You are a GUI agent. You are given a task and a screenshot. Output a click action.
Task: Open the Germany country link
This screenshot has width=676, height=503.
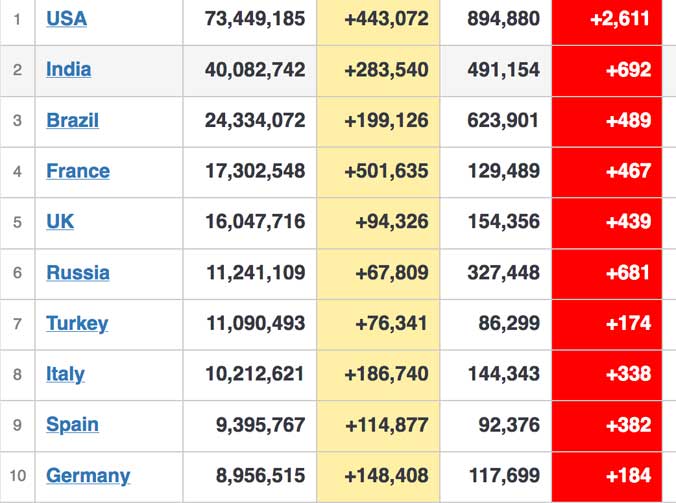(88, 476)
